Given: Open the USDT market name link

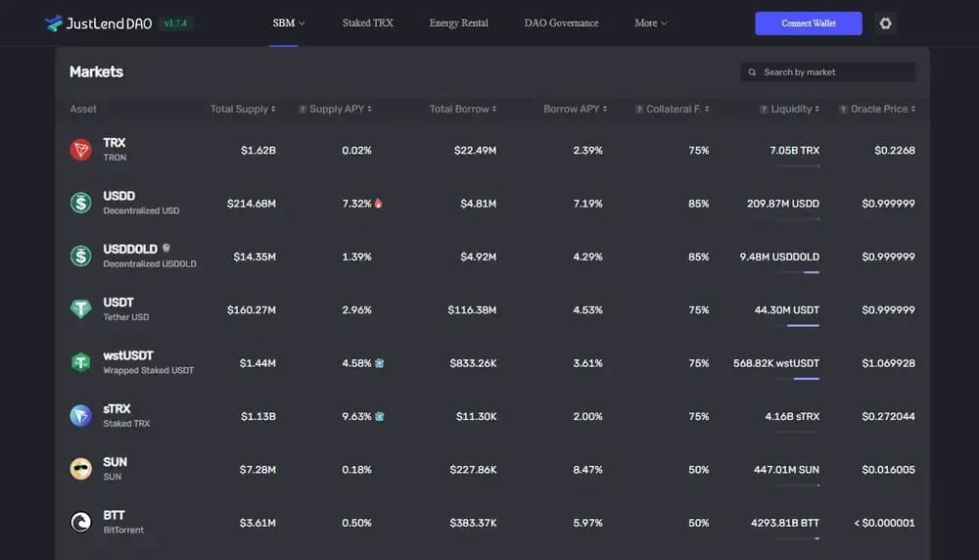Looking at the screenshot, I should 118,303.
